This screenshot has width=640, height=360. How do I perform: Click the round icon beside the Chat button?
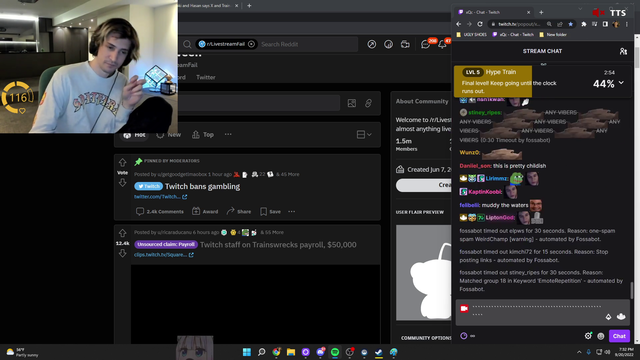[x=601, y=336]
